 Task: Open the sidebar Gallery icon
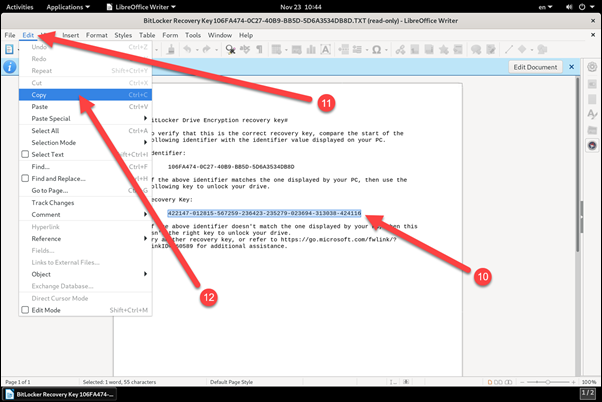592,130
